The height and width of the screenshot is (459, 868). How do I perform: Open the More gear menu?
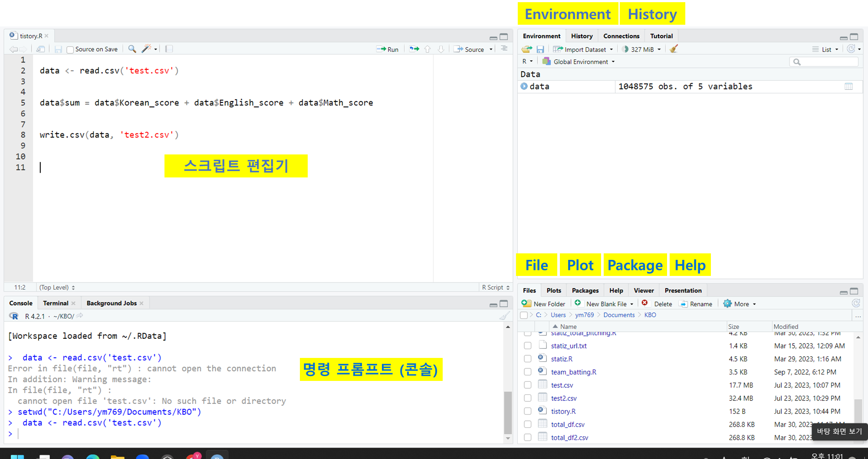tap(740, 304)
